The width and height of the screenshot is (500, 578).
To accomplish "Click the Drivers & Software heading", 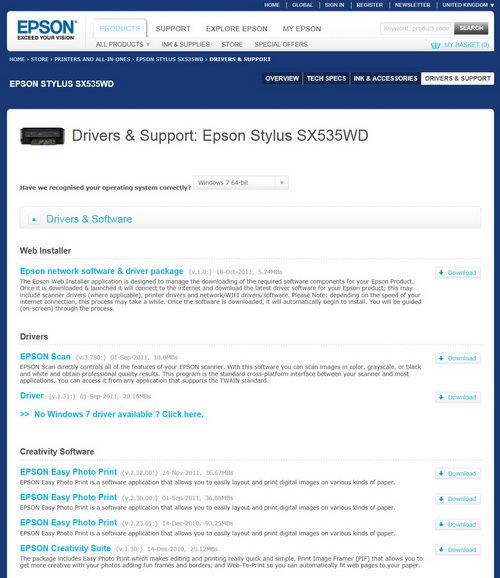I will click(89, 219).
